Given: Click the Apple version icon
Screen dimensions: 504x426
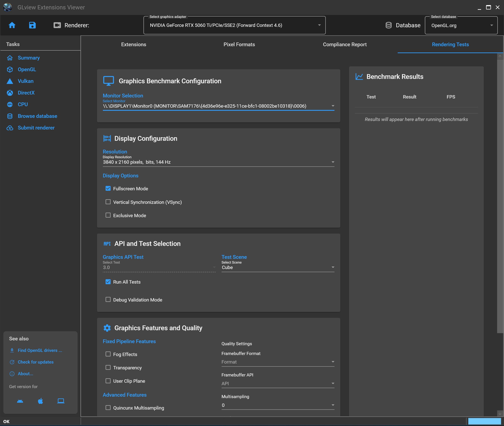Looking at the screenshot, I should (40, 401).
